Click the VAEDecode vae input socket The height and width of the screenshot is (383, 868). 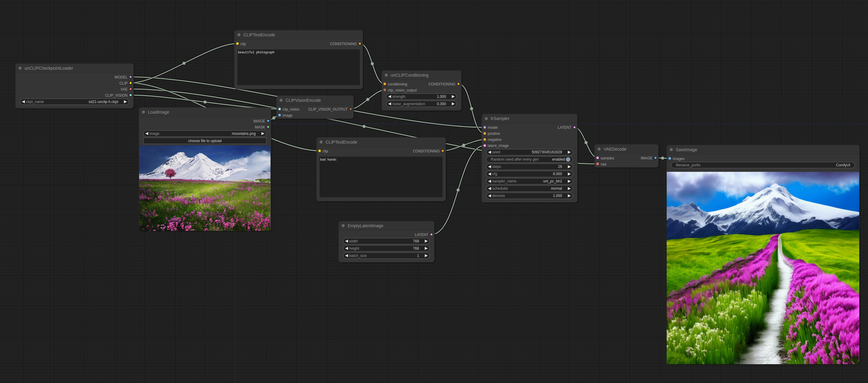point(598,164)
